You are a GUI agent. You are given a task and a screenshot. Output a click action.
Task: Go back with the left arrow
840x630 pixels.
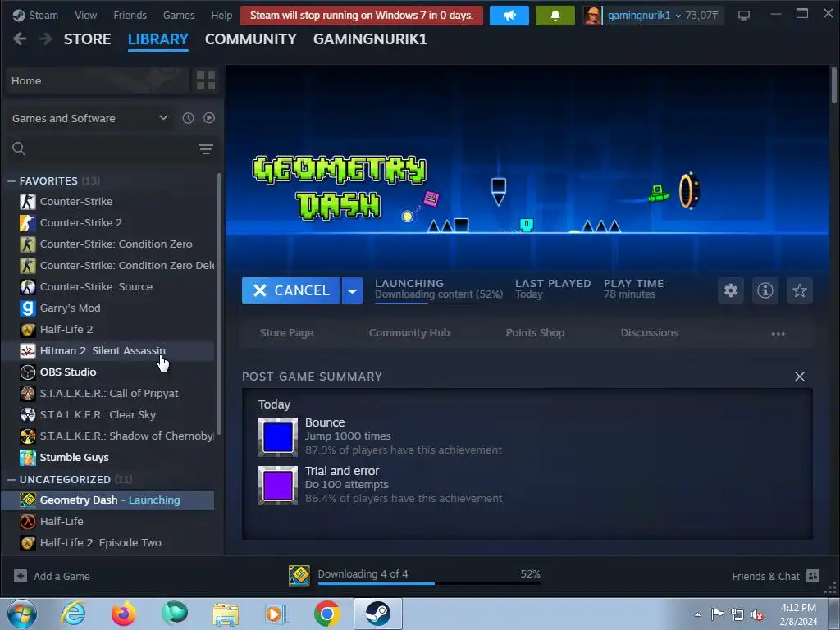click(x=20, y=39)
